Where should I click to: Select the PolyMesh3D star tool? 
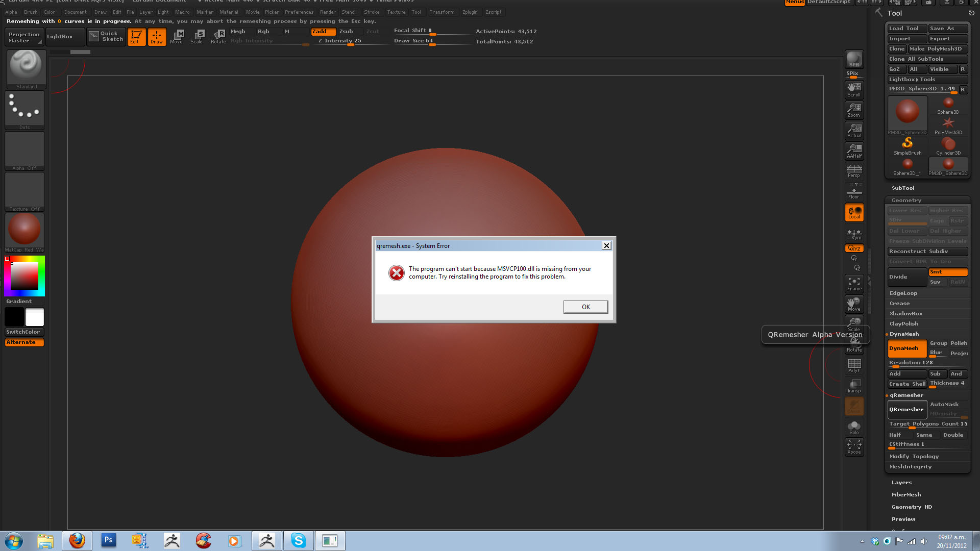coord(948,126)
